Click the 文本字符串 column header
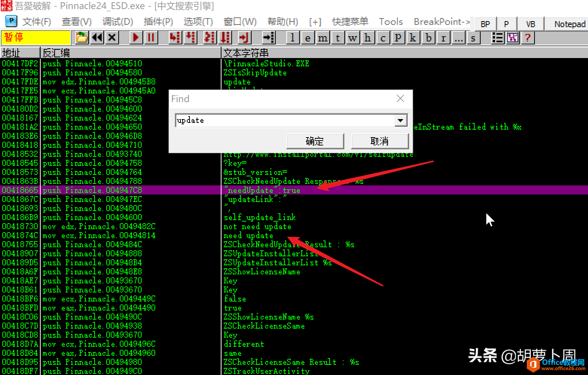Image resolution: width=588 pixels, height=375 pixels. pyautogui.click(x=405, y=53)
